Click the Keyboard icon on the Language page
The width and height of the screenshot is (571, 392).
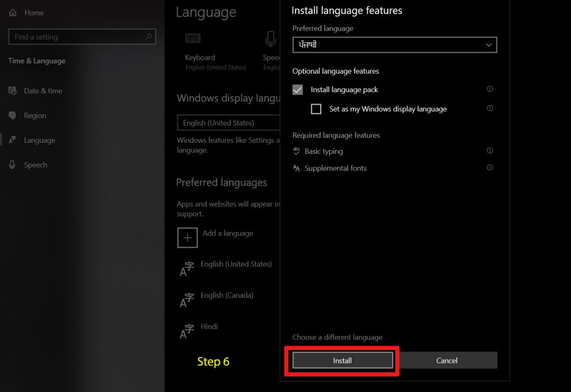(x=193, y=38)
